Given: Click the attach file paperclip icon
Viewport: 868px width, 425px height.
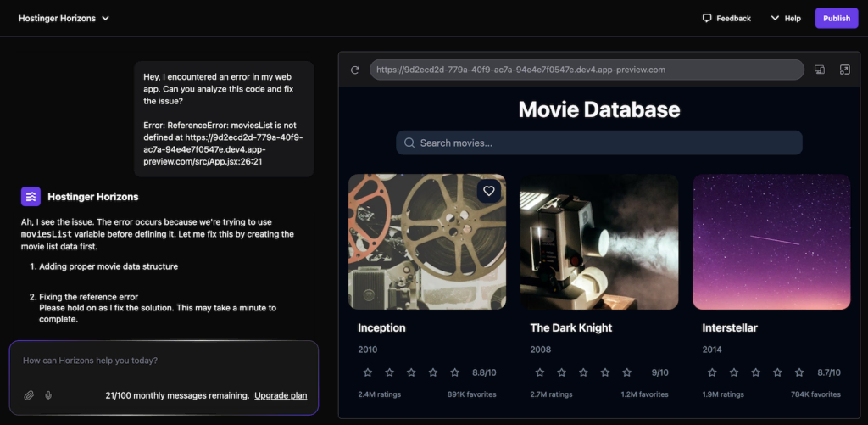Looking at the screenshot, I should point(29,395).
